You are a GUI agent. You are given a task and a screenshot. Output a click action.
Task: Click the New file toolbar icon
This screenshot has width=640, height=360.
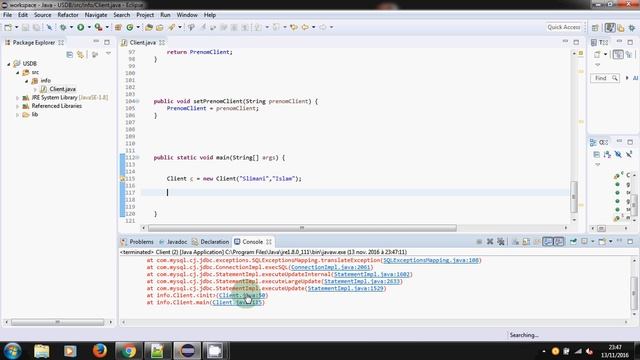[8, 27]
